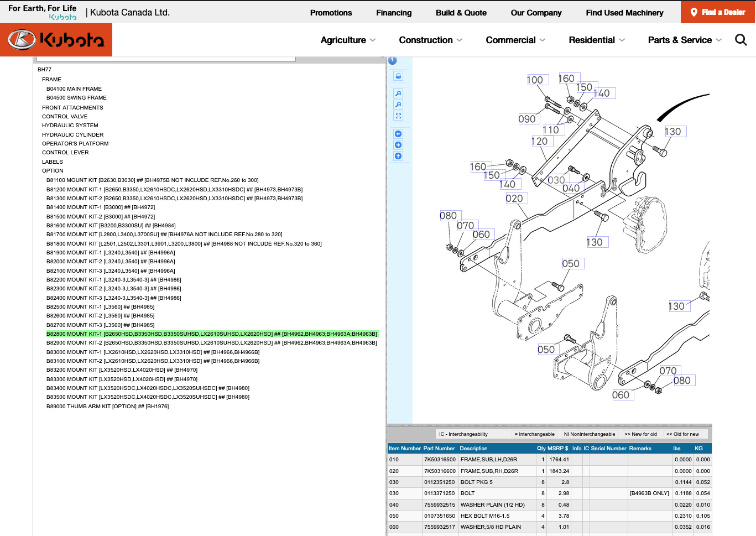
Task: Open HYDRAULIC CYLINDER category
Action: (x=72, y=135)
